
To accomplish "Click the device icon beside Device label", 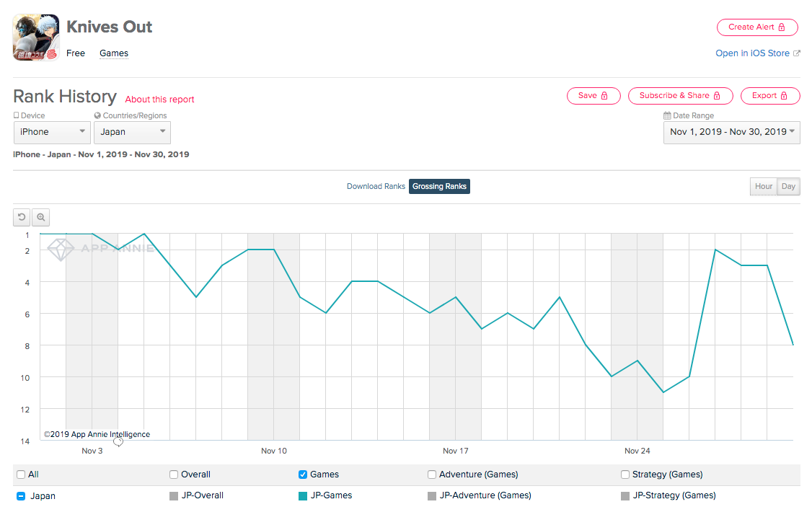I will 16,115.
